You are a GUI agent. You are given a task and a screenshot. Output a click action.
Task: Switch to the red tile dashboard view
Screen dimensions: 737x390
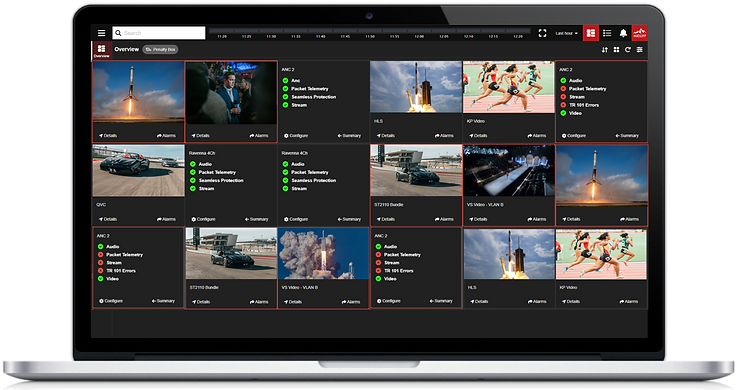[x=591, y=33]
